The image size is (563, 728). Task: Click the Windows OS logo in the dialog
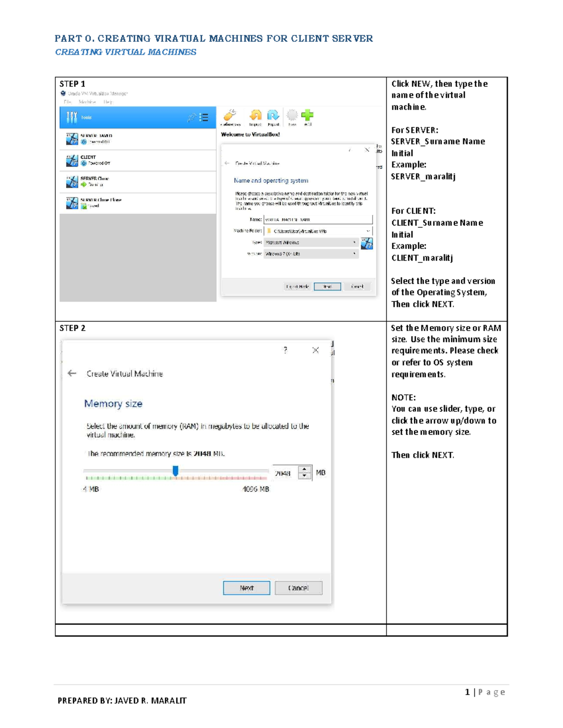point(367,244)
